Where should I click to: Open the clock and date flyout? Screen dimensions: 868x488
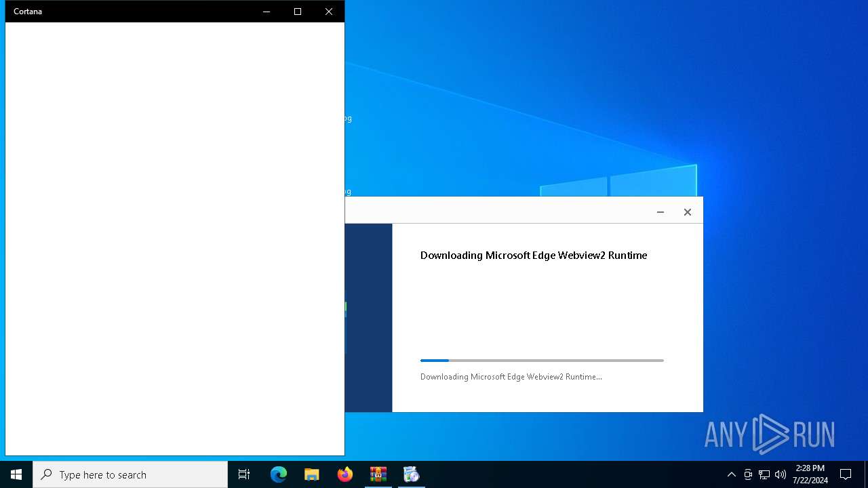pyautogui.click(x=810, y=474)
